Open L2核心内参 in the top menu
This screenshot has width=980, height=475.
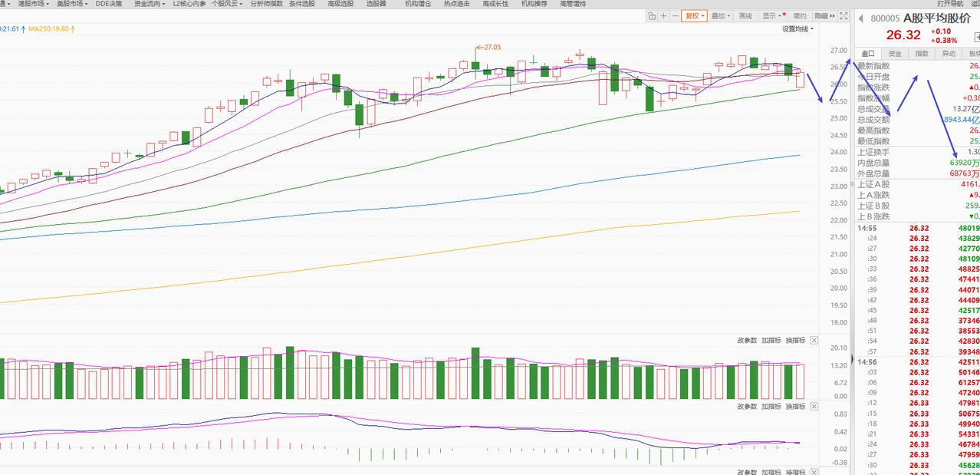189,4
